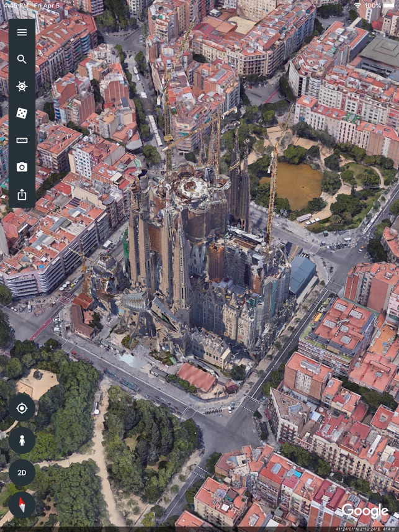Switch to 2D view

(x=22, y=472)
